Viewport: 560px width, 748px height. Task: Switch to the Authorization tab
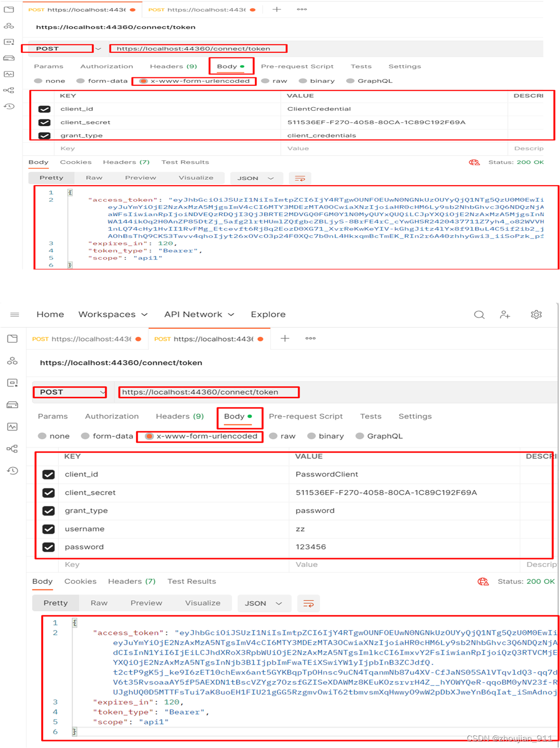click(112, 416)
